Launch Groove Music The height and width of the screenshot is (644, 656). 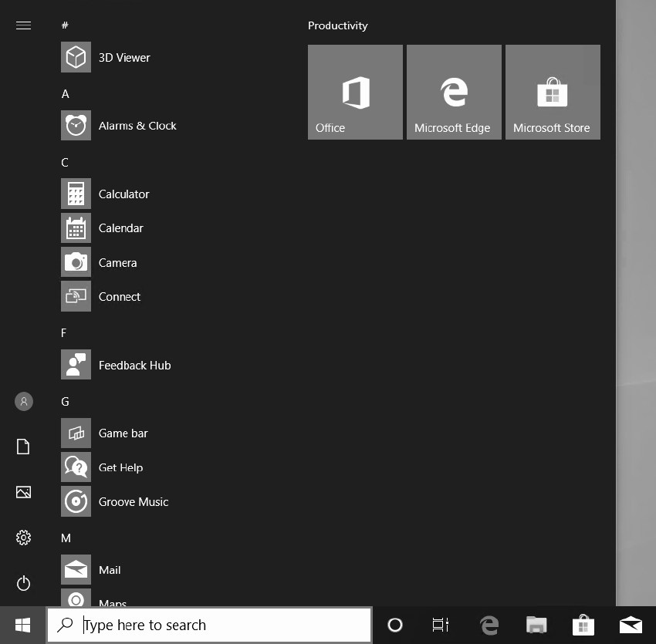(133, 501)
